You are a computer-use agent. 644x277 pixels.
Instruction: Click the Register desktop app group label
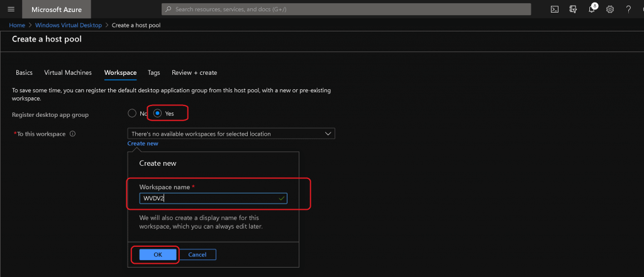tap(50, 115)
